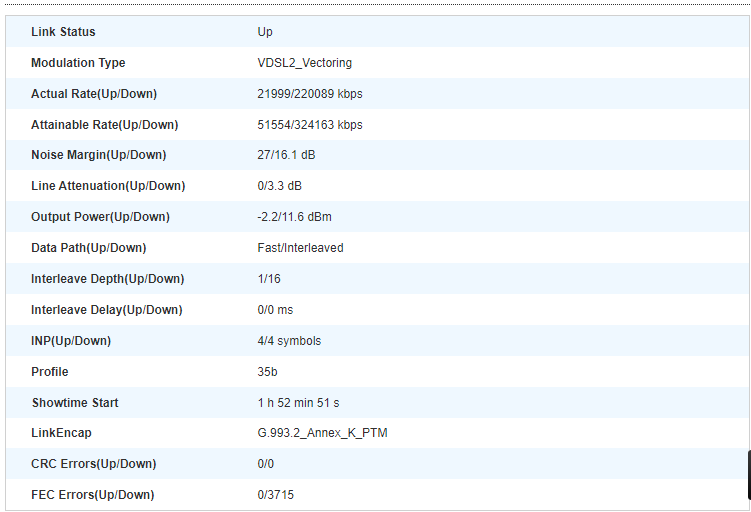The image size is (751, 512).
Task: Select the 51554/324163 kbps value
Action: tap(310, 125)
